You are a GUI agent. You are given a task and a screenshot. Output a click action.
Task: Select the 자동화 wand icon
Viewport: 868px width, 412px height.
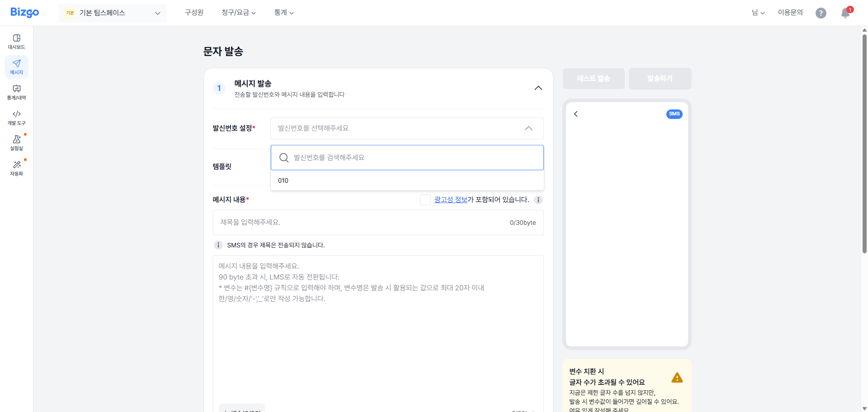click(x=16, y=168)
